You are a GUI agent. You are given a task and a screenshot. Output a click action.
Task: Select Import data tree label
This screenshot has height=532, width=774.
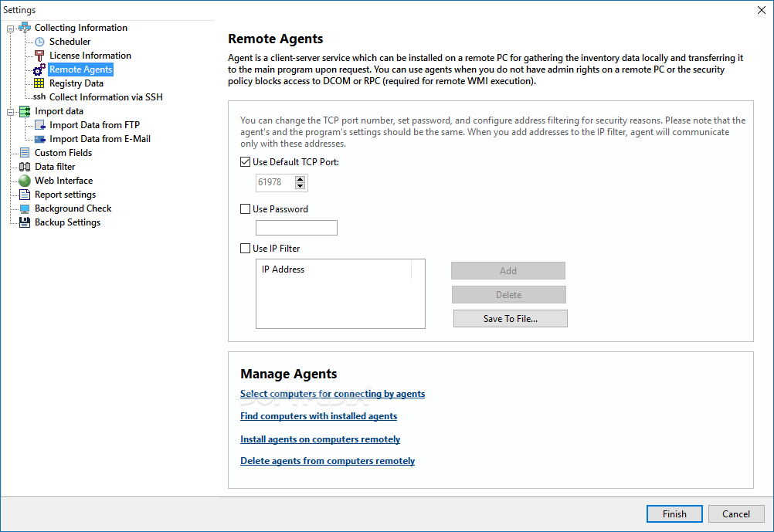[59, 111]
